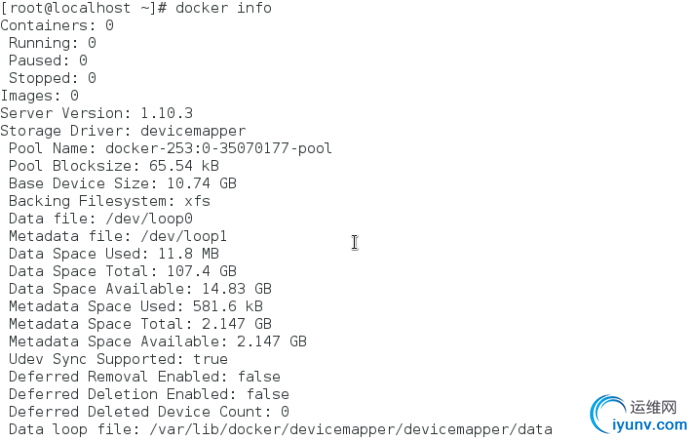The height and width of the screenshot is (441, 693).
Task: Click the Udev Sync Supported true line
Action: tap(118, 359)
